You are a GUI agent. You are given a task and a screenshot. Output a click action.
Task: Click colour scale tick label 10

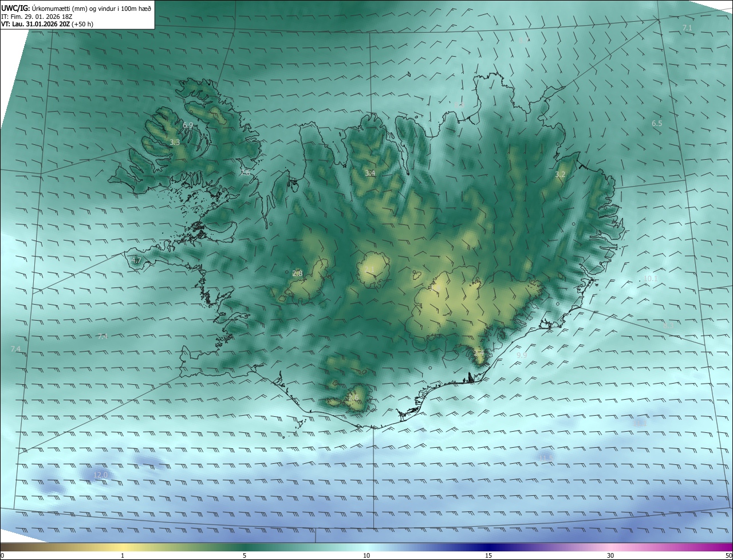click(366, 555)
